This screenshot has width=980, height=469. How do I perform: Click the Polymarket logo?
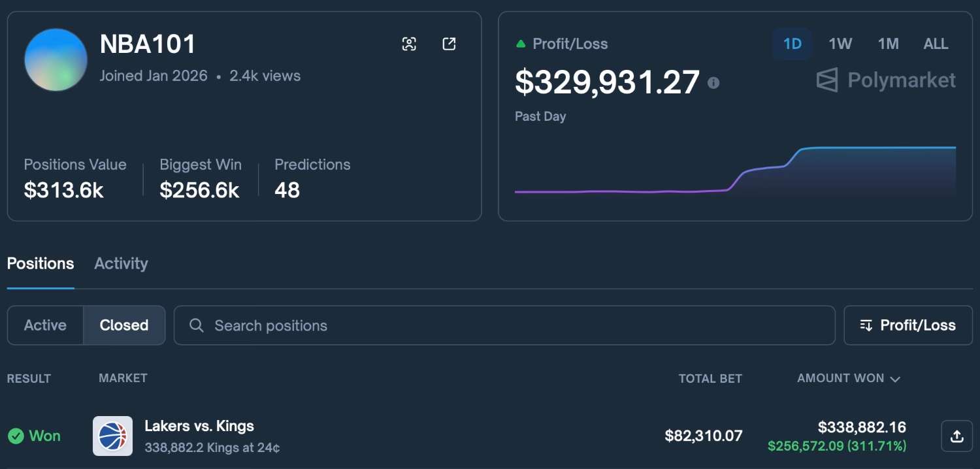[x=886, y=80]
